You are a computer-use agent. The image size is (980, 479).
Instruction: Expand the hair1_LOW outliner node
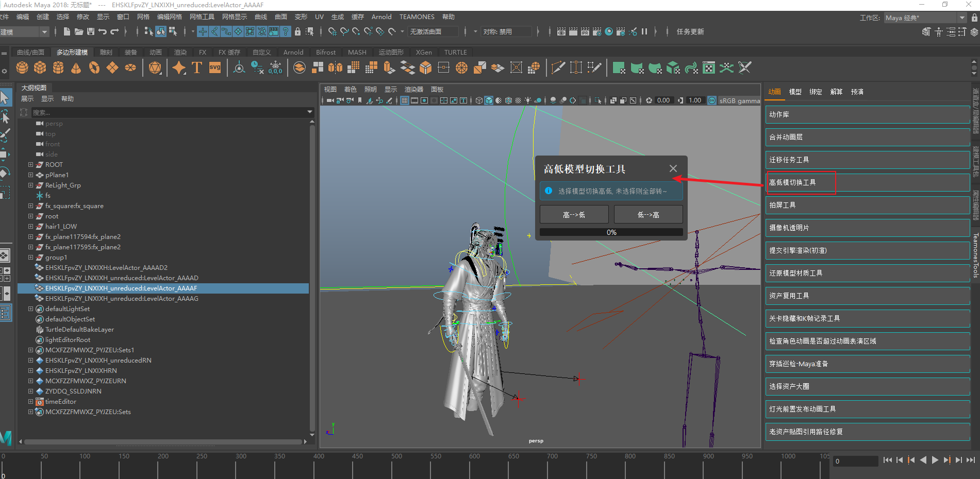[30, 227]
